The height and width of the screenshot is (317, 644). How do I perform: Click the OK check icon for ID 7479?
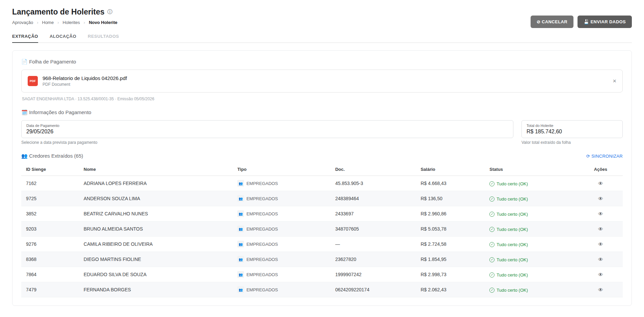coord(492,290)
